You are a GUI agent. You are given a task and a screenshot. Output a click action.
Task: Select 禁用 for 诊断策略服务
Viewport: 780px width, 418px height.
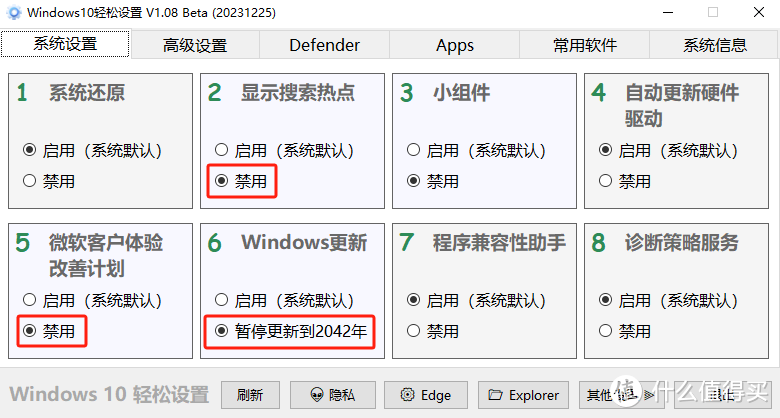coord(605,331)
